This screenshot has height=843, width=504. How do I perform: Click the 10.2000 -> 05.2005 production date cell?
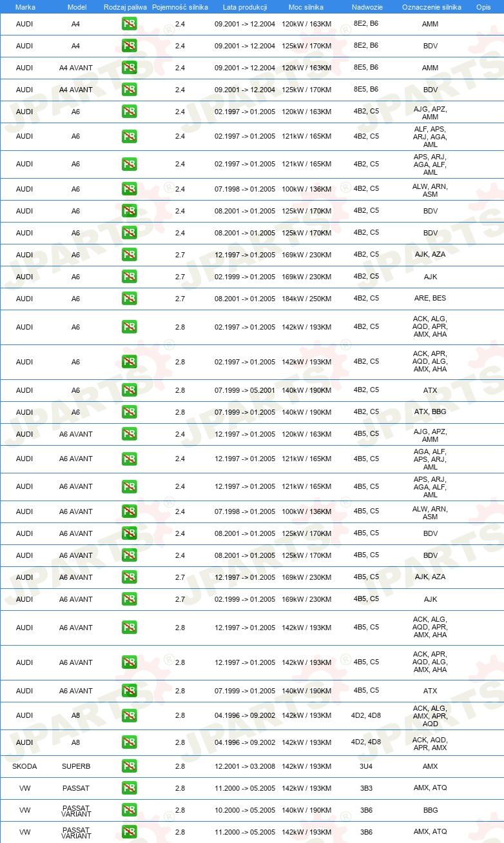click(245, 810)
